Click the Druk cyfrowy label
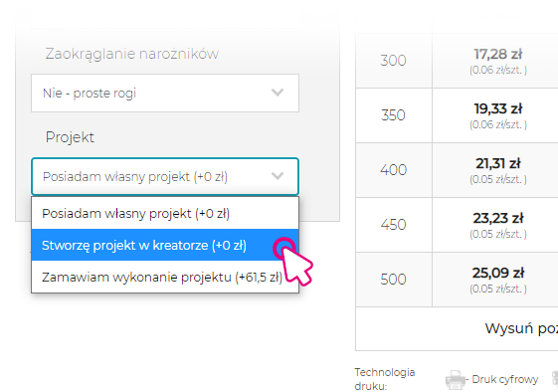 tap(504, 379)
